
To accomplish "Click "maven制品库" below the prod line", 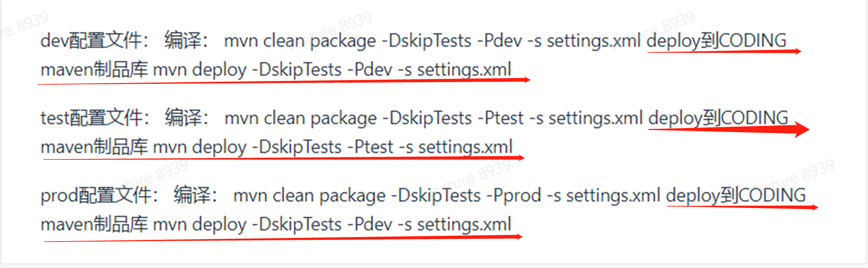I will (x=94, y=224).
